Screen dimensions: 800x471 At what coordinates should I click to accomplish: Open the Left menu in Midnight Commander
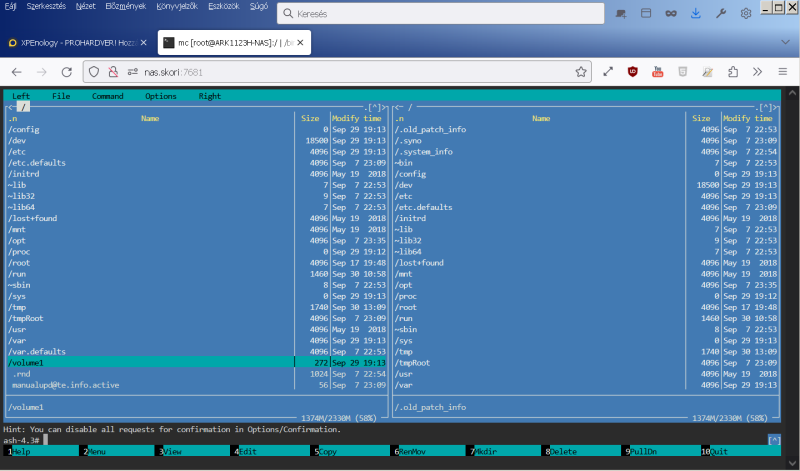21,96
